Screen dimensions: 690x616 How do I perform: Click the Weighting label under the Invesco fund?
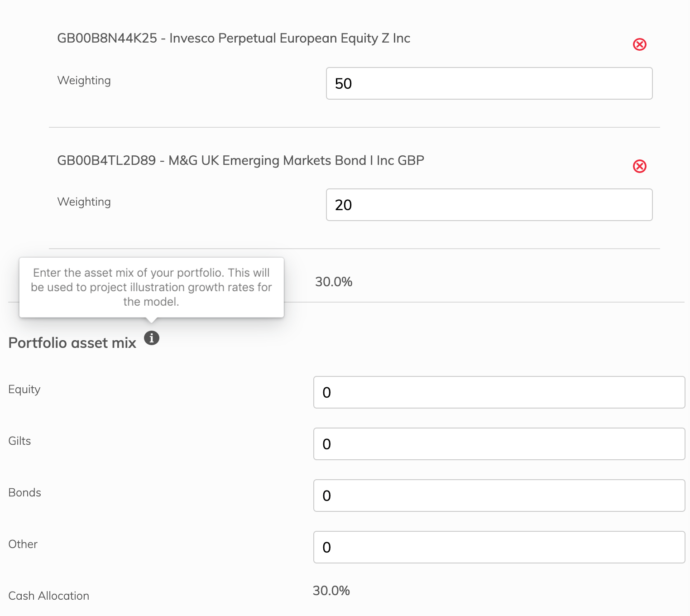click(x=84, y=81)
